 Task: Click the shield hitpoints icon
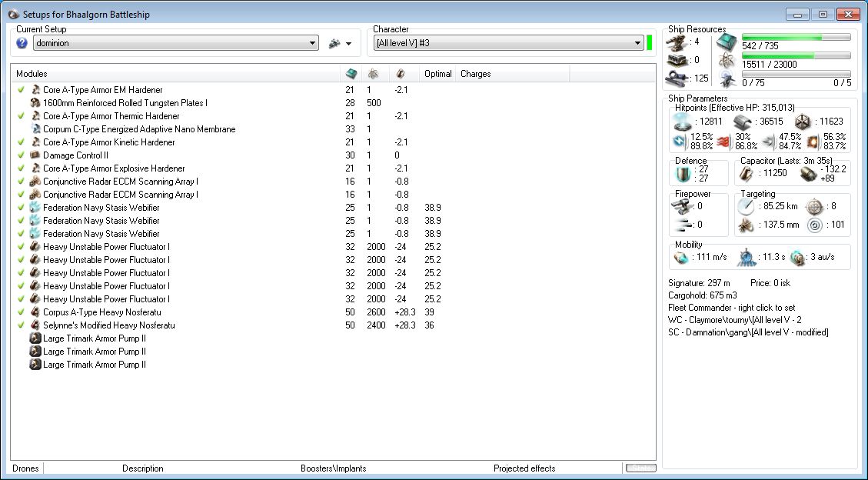(682, 122)
